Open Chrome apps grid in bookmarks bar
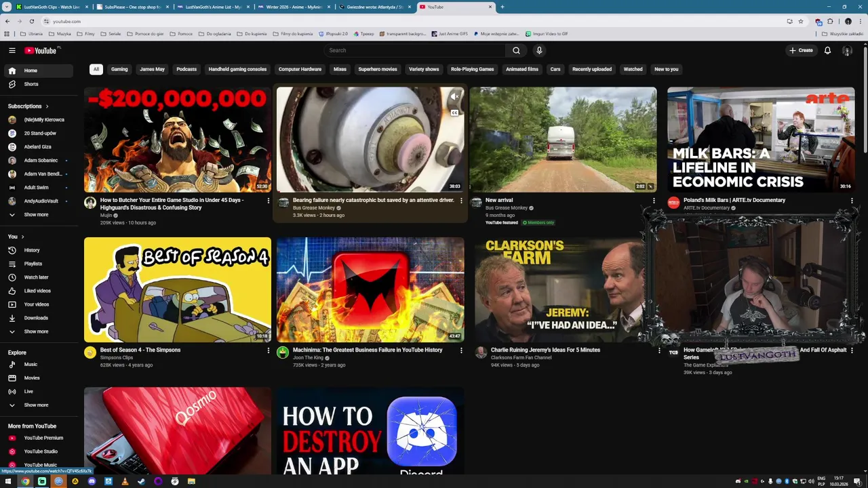The height and width of the screenshot is (488, 868). point(7,33)
